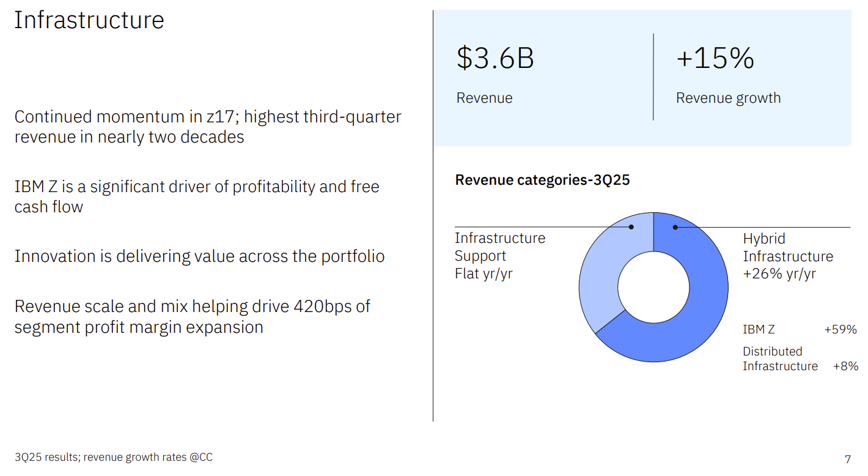The height and width of the screenshot is (476, 868).
Task: Select the white center of the donut chart
Action: 653,287
